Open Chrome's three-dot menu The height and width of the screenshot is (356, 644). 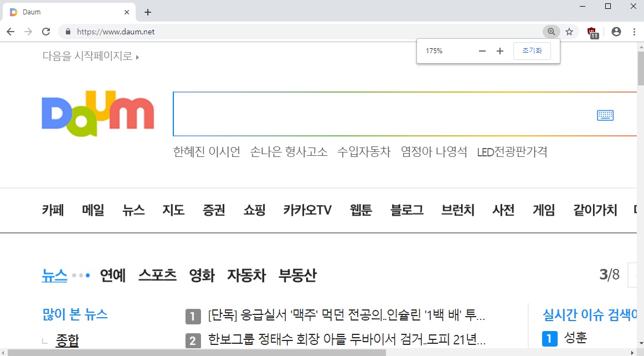(634, 32)
